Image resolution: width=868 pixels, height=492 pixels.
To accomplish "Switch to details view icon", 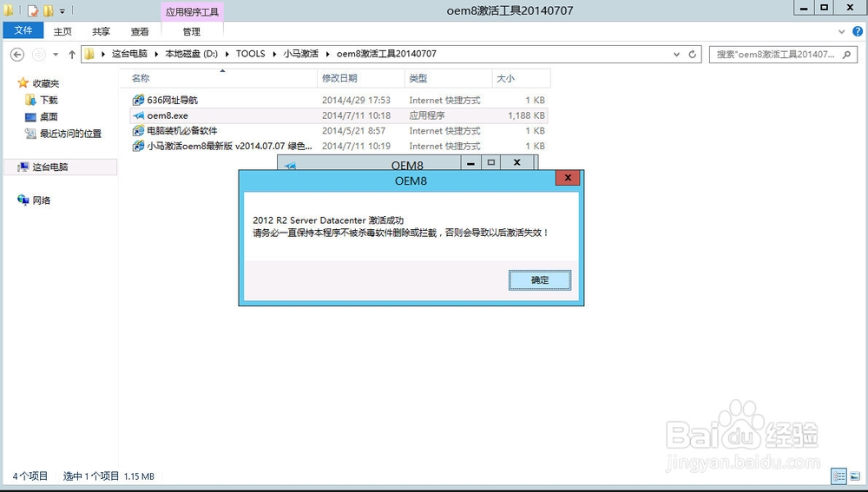I will point(839,476).
